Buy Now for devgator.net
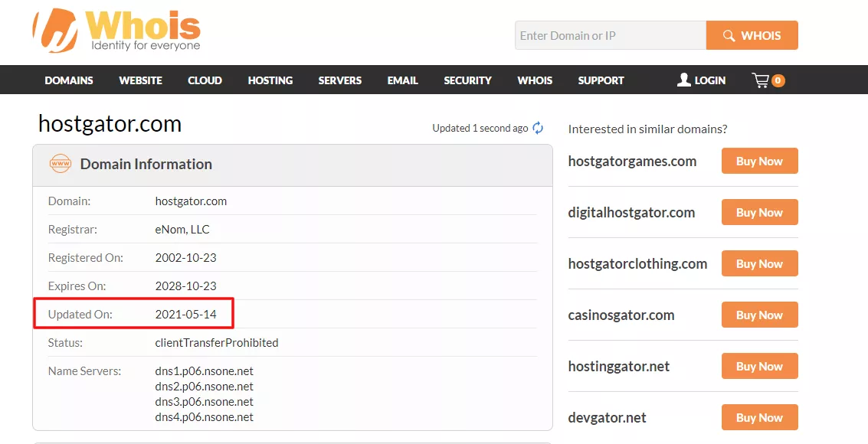 759,417
